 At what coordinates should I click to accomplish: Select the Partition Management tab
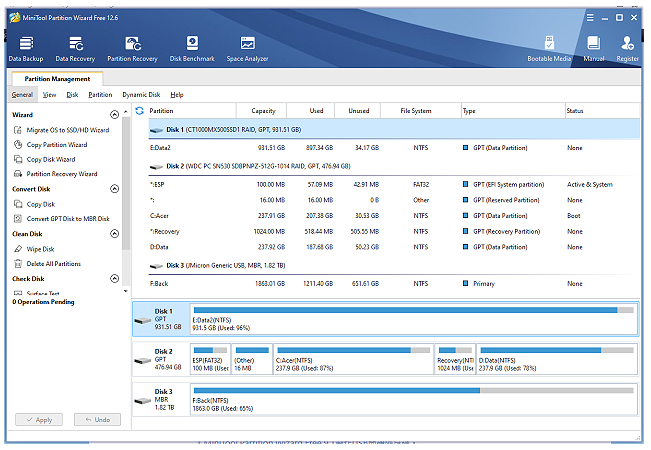[x=57, y=78]
